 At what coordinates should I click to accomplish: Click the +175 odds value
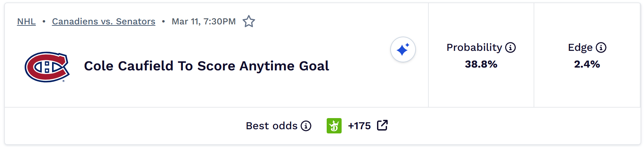pos(359,126)
